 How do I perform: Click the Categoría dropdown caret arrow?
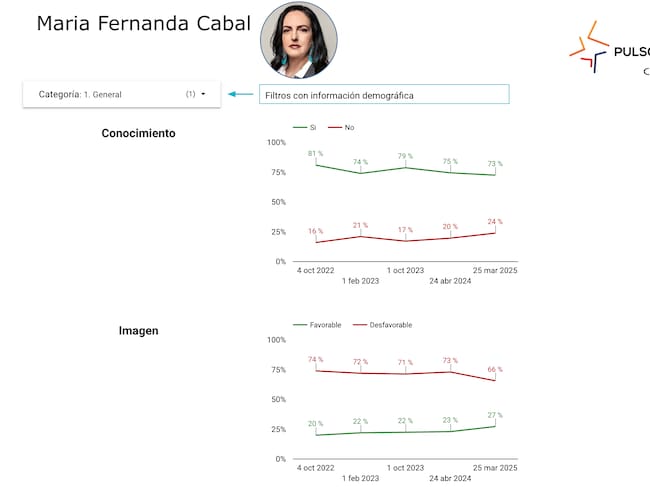pyautogui.click(x=203, y=94)
